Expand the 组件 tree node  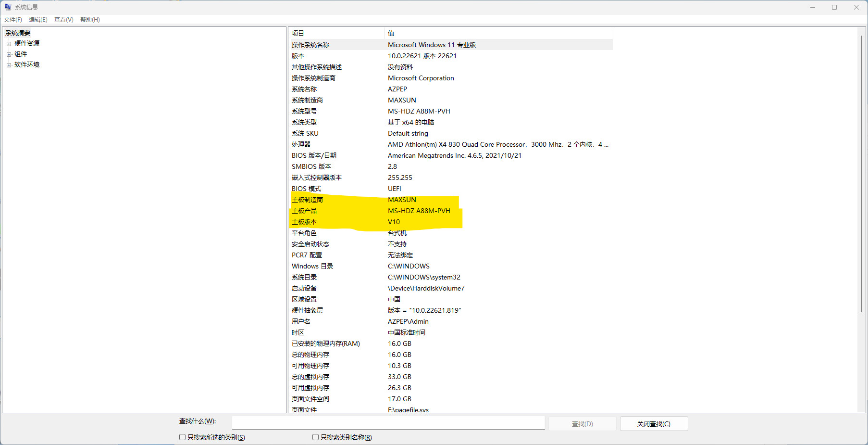(x=9, y=54)
